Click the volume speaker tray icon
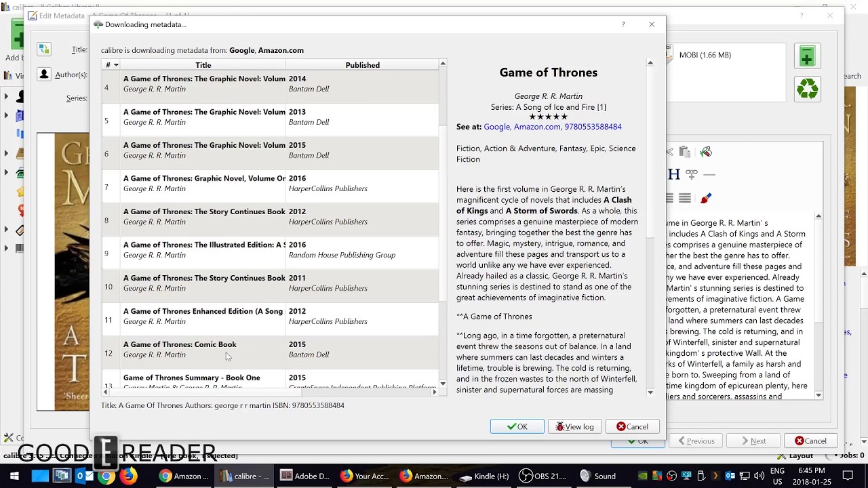 click(759, 476)
